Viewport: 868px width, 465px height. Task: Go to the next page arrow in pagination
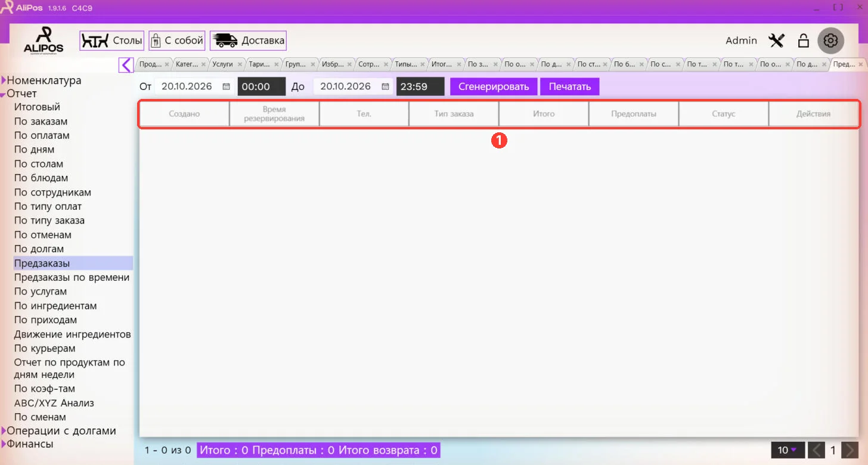(851, 450)
